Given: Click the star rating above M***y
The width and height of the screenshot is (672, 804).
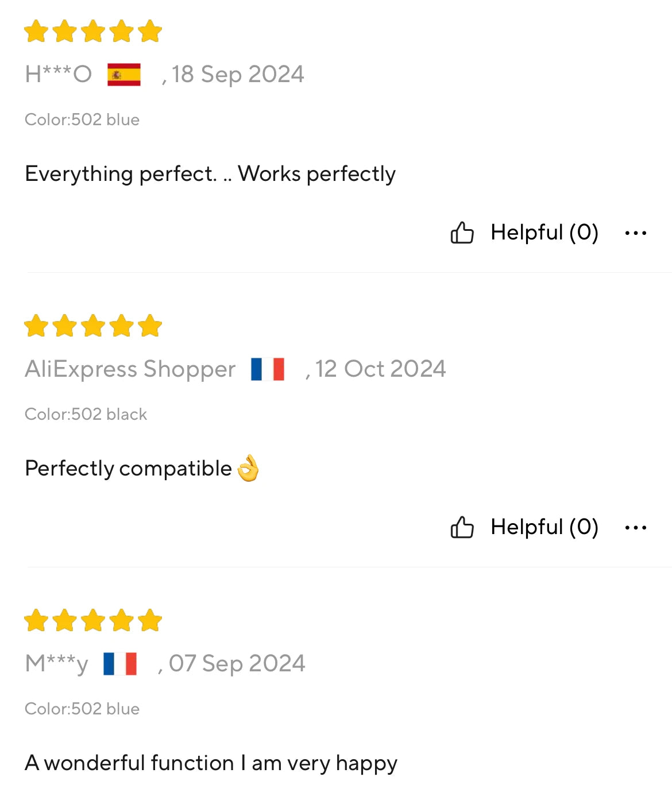Looking at the screenshot, I should [93, 621].
